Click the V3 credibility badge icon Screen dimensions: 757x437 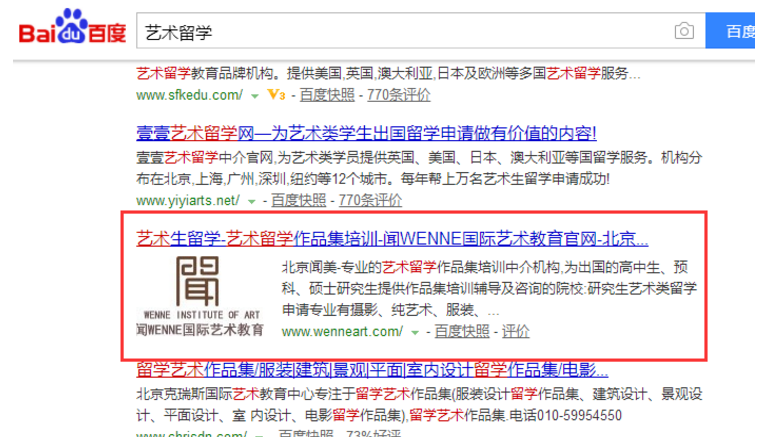(276, 95)
